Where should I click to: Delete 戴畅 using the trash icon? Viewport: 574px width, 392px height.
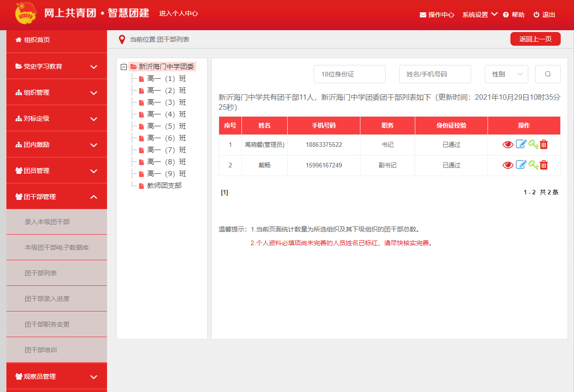544,165
